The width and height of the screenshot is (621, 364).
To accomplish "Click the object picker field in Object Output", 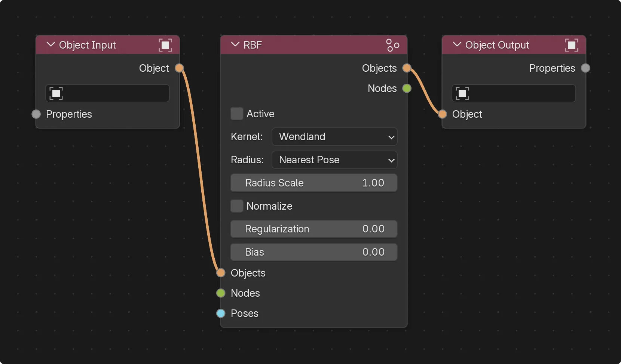I will point(514,93).
